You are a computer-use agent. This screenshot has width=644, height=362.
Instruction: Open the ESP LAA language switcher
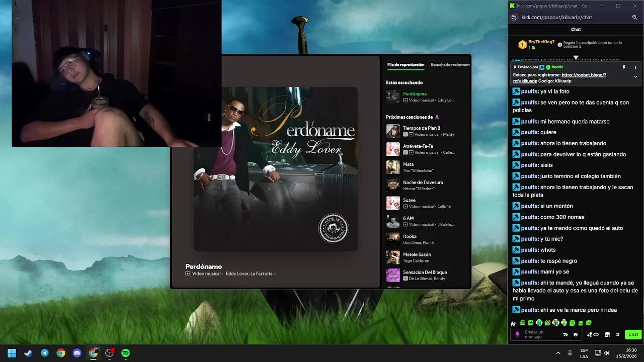(584, 353)
